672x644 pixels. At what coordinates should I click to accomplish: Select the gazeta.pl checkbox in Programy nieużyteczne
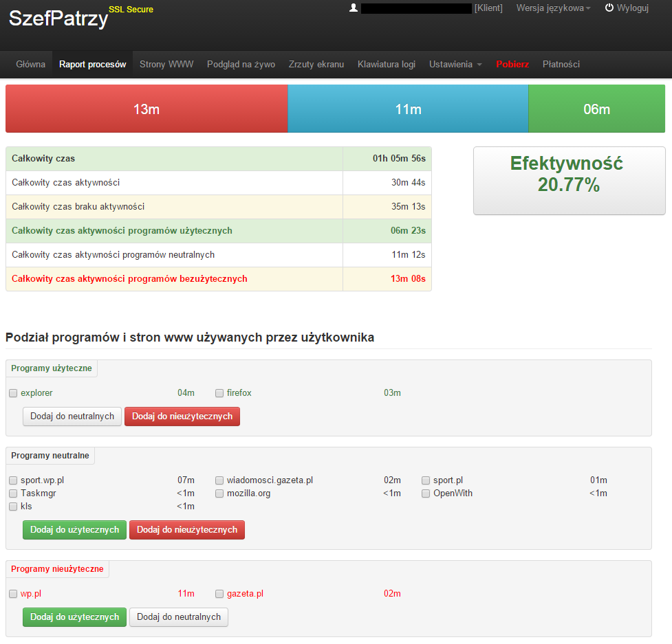[x=219, y=594]
